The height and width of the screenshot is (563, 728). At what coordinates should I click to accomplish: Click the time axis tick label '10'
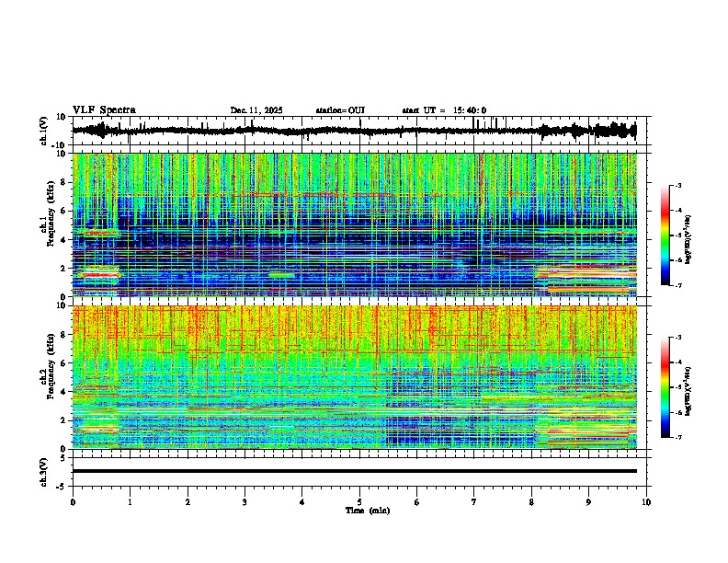coord(646,502)
